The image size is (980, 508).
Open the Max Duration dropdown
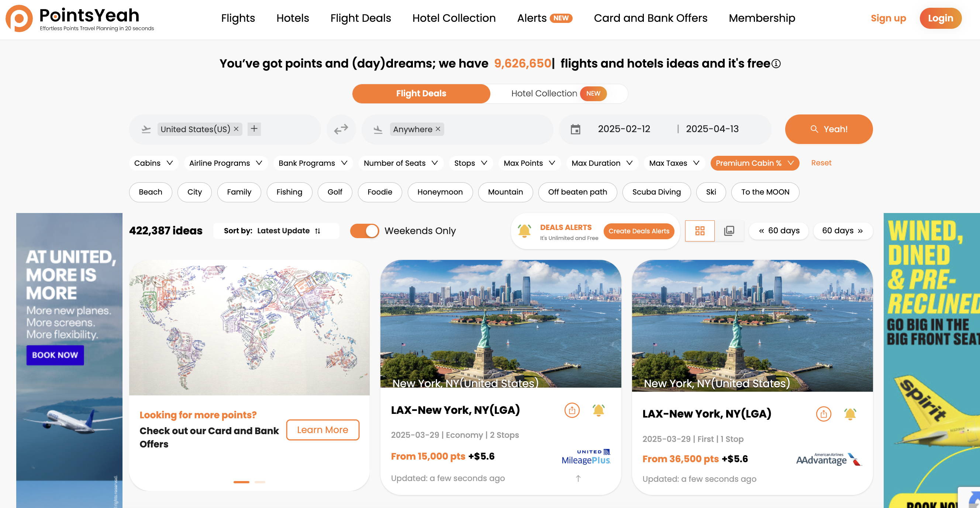(x=602, y=163)
